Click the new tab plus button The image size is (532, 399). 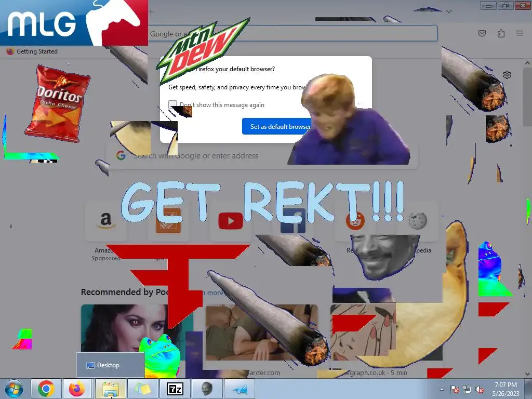(151, 11)
